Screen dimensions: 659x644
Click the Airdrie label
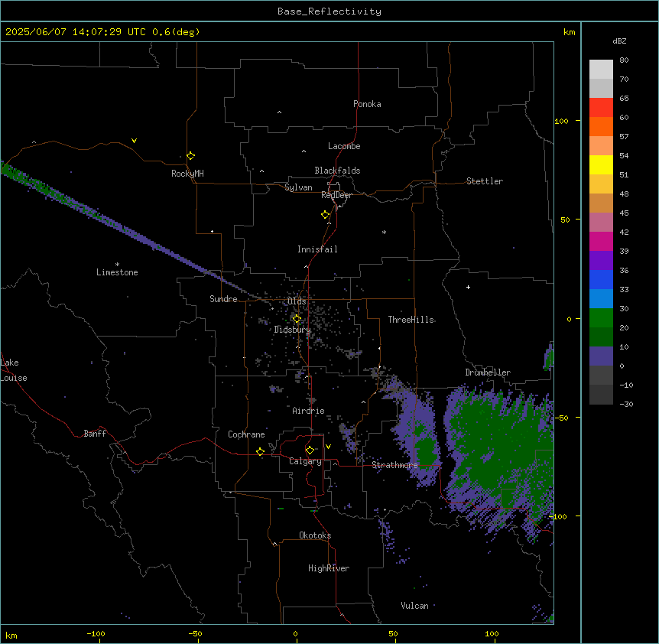point(309,411)
